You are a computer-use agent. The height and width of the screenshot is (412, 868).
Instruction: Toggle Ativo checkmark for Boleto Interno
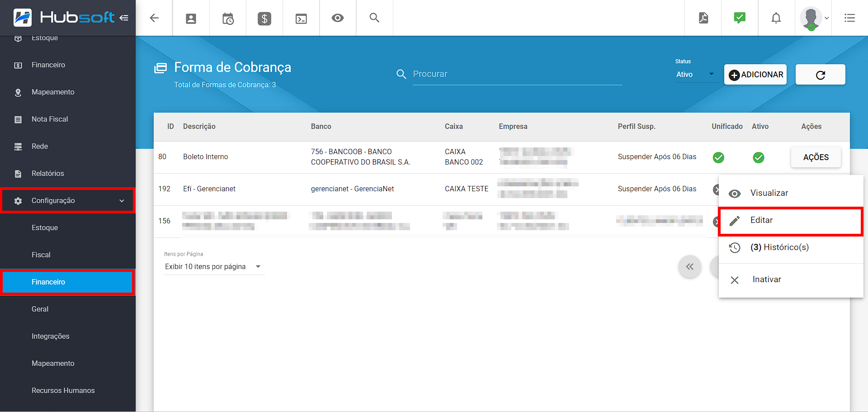coord(759,157)
